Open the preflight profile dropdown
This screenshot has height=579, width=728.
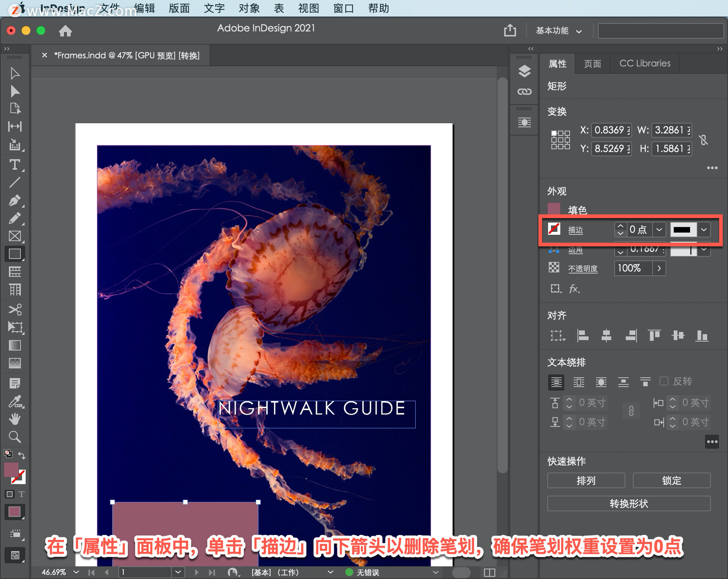[x=435, y=572]
